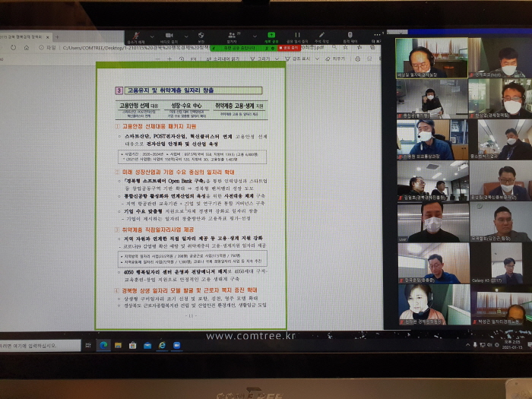The height and width of the screenshot is (399, 532).
Task: Open Task View on the taskbar
Action: [x=88, y=345]
